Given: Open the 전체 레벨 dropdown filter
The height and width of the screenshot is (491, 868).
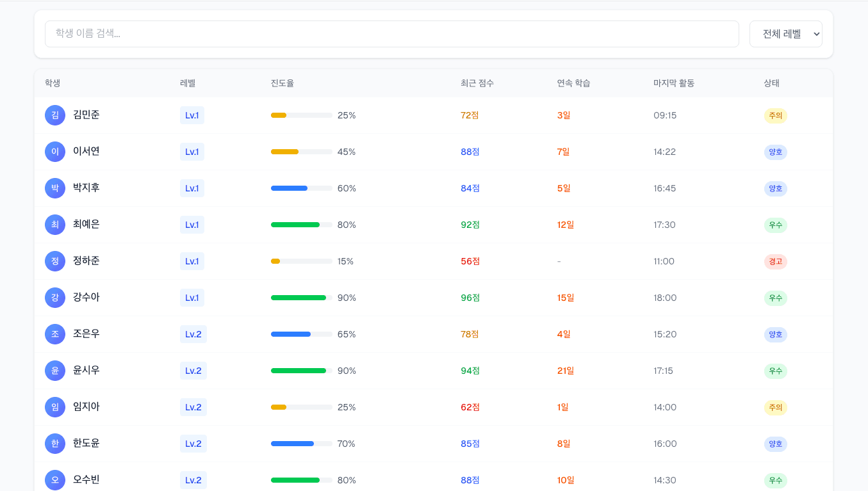Looking at the screenshot, I should 785,34.
